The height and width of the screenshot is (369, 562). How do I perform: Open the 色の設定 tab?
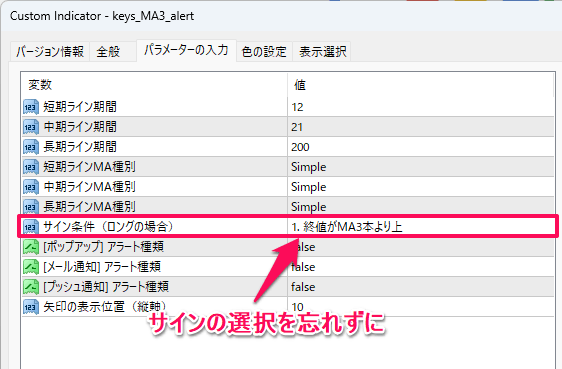pos(264,52)
